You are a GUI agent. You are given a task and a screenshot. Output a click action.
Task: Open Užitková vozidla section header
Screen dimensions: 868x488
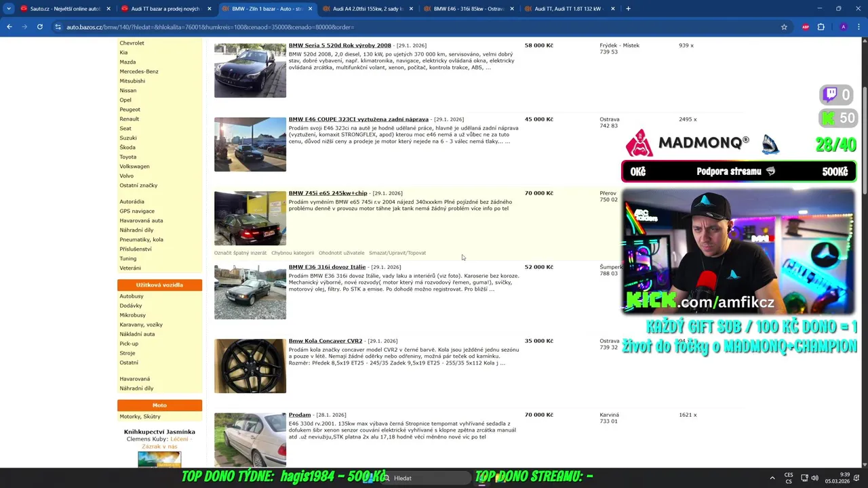(159, 285)
